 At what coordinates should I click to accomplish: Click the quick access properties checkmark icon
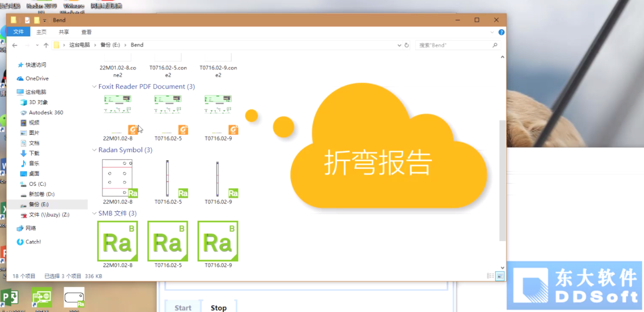[x=27, y=20]
